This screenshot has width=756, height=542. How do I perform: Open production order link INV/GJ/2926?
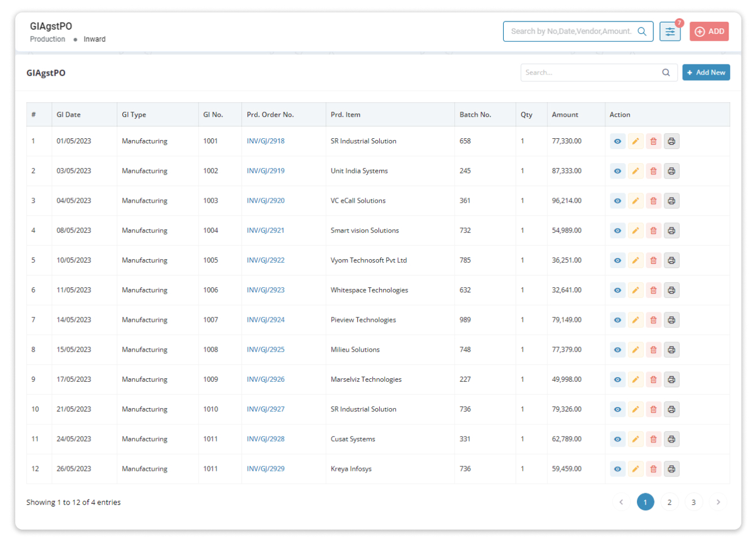[266, 379]
